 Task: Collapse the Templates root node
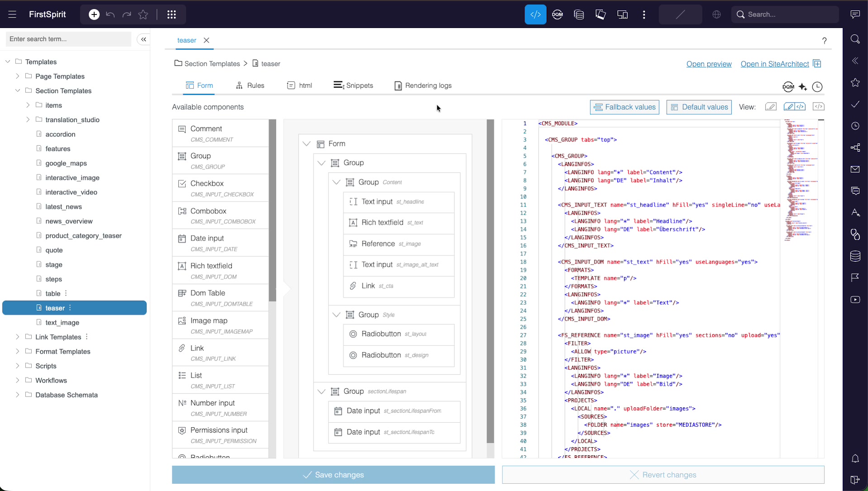point(8,61)
